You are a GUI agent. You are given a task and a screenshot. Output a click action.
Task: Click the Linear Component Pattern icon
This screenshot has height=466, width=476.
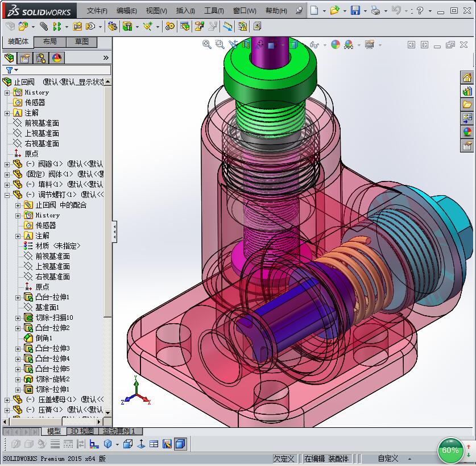pos(56,26)
